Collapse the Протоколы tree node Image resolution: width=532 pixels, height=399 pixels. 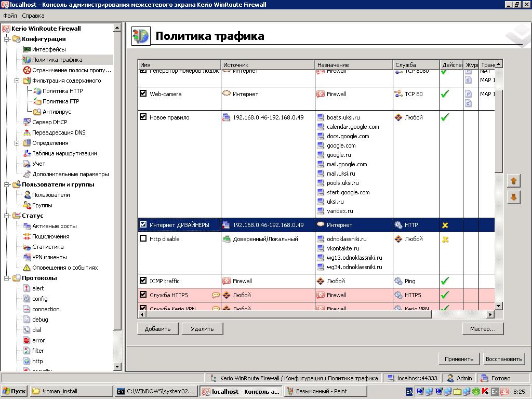6,278
